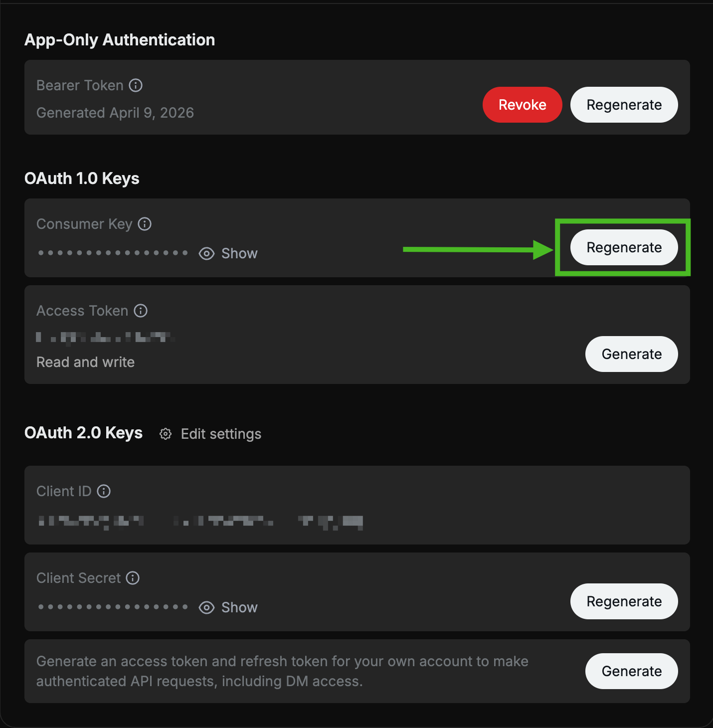This screenshot has width=713, height=728.
Task: Click the blurred Access Token value
Action: 105,338
